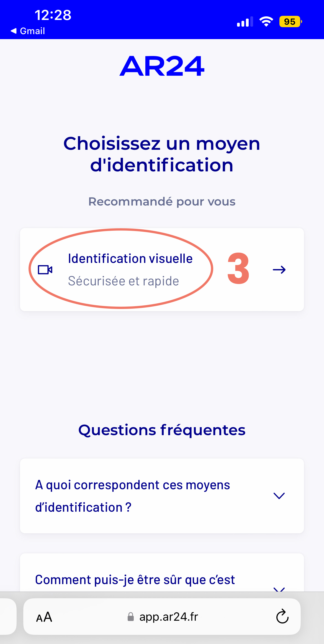Tap the padlock icon in address bar

pyautogui.click(x=131, y=617)
